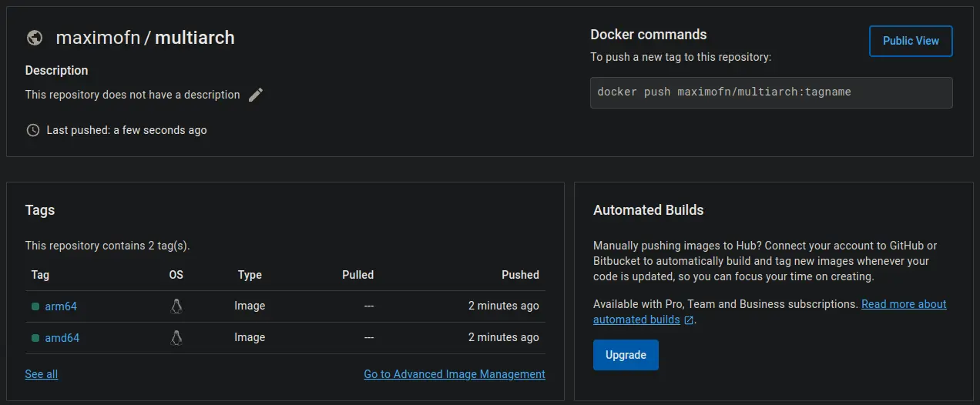Image resolution: width=980 pixels, height=405 pixels.
Task: Follow the See all tags link
Action: [42, 374]
